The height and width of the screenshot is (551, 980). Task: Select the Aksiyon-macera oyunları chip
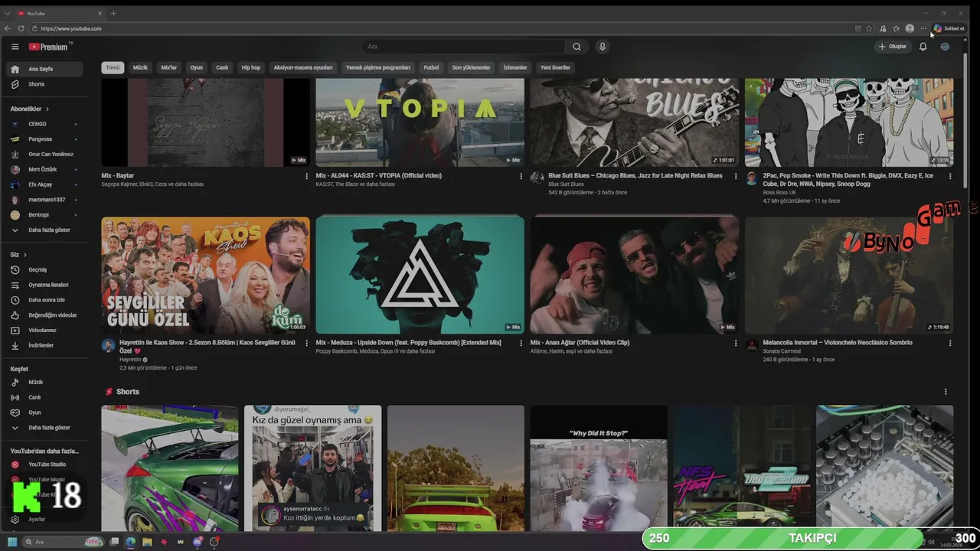[303, 67]
